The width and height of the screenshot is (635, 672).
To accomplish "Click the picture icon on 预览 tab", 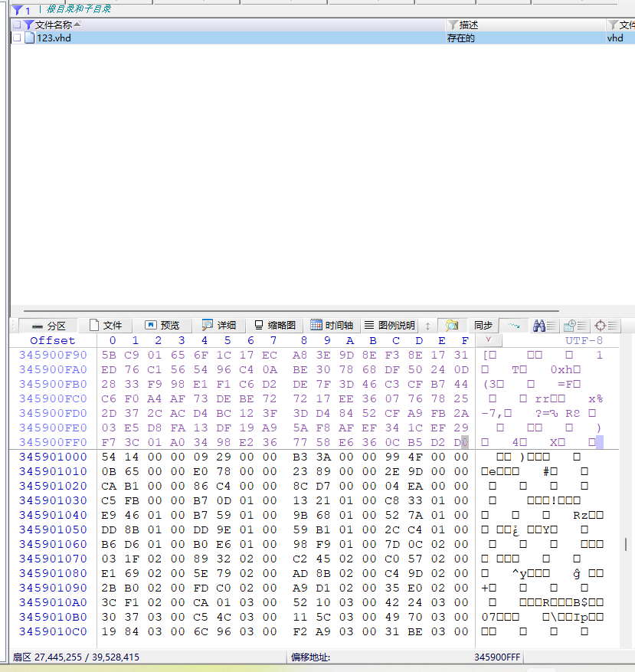I will [x=151, y=325].
